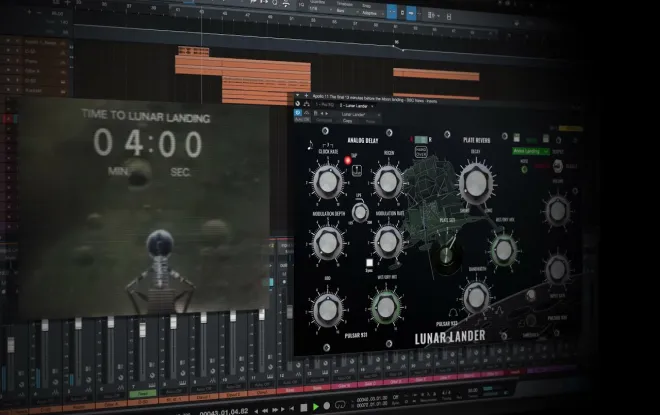
Task: Click the green Play button in transport
Action: pyautogui.click(x=315, y=407)
